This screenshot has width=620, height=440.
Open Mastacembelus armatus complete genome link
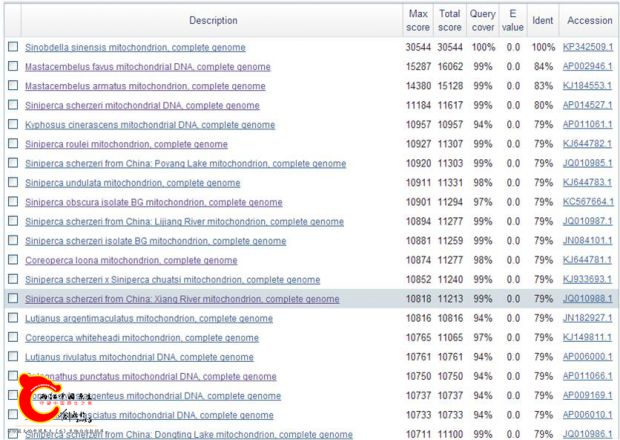click(145, 86)
